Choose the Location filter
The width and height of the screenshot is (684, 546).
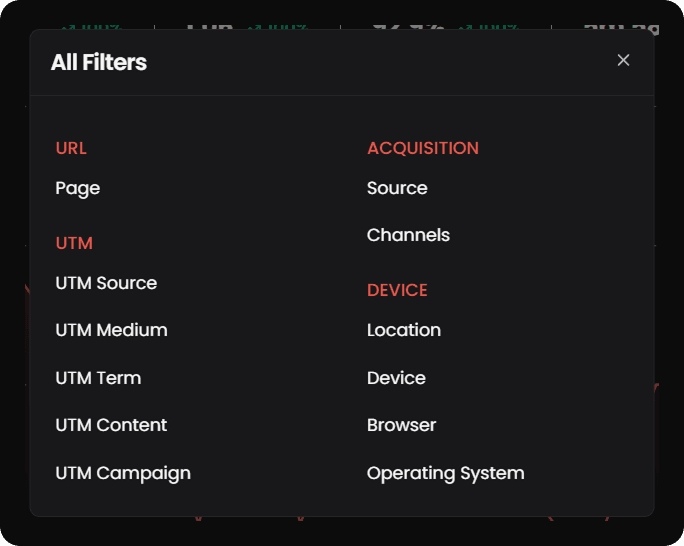pyautogui.click(x=403, y=330)
